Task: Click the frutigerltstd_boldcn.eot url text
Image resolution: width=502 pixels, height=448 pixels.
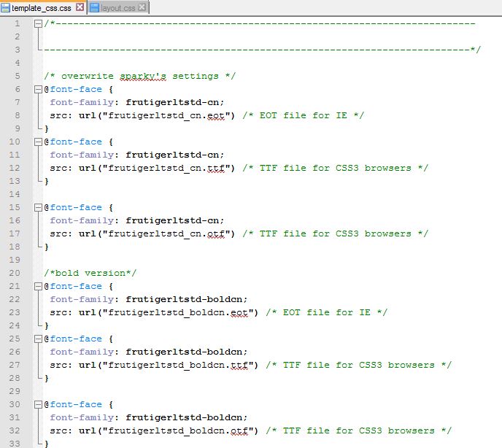Action: coord(178,312)
